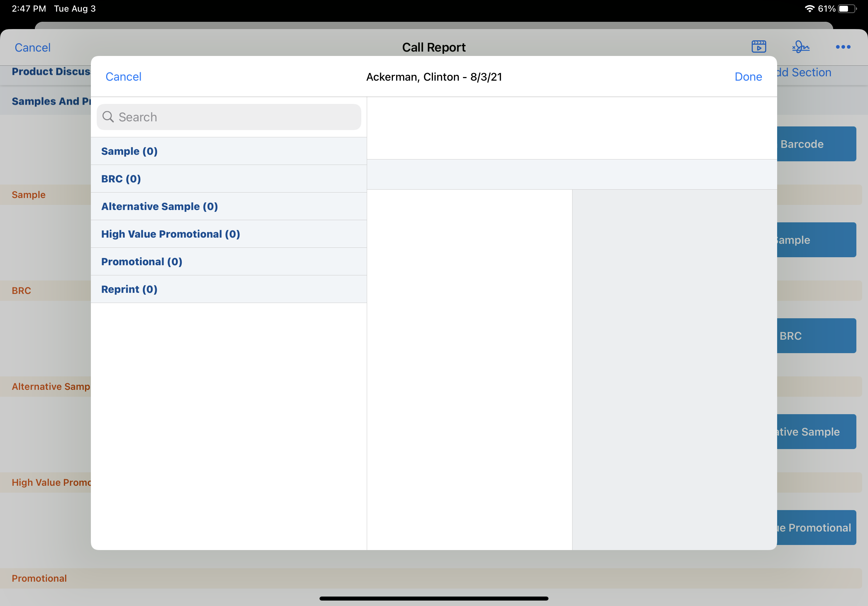This screenshot has height=606, width=868.
Task: Select the Promotional (0) row
Action: (x=228, y=262)
